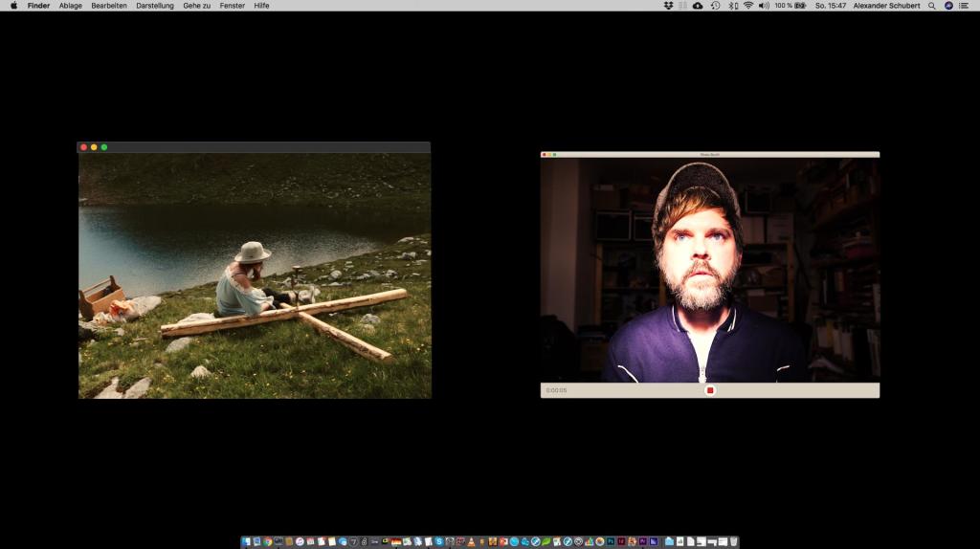Open the Trash in the Dock

(x=733, y=541)
